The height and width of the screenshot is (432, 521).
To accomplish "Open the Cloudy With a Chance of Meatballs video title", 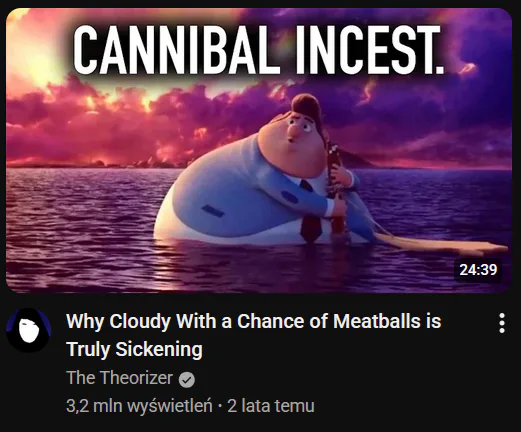I will click(x=254, y=335).
